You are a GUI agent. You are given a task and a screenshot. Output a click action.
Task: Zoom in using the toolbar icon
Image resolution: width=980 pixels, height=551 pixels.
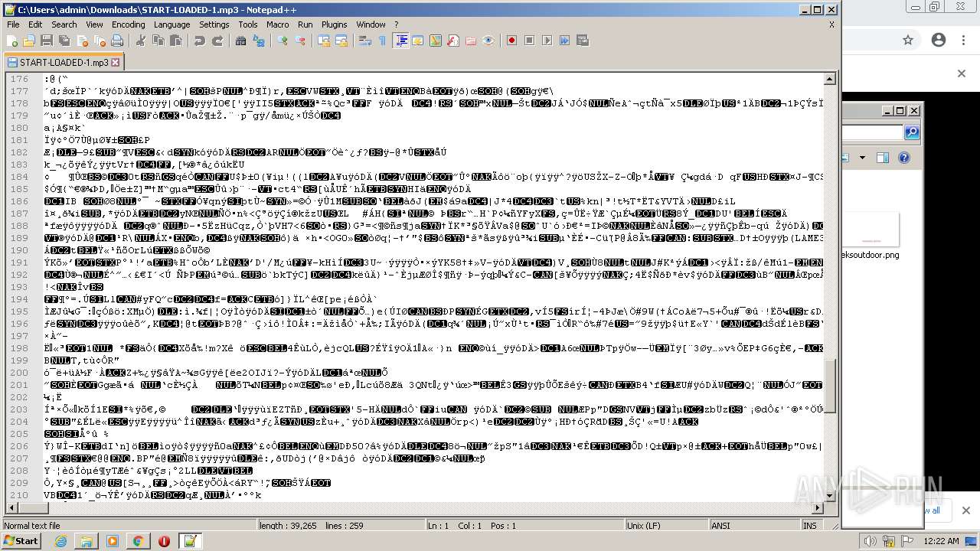click(x=283, y=41)
